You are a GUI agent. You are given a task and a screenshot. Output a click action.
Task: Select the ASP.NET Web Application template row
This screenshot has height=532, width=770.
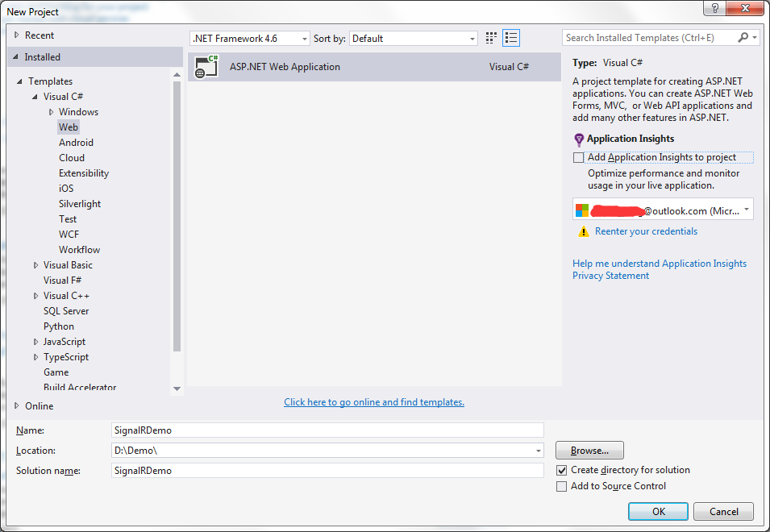click(x=374, y=67)
